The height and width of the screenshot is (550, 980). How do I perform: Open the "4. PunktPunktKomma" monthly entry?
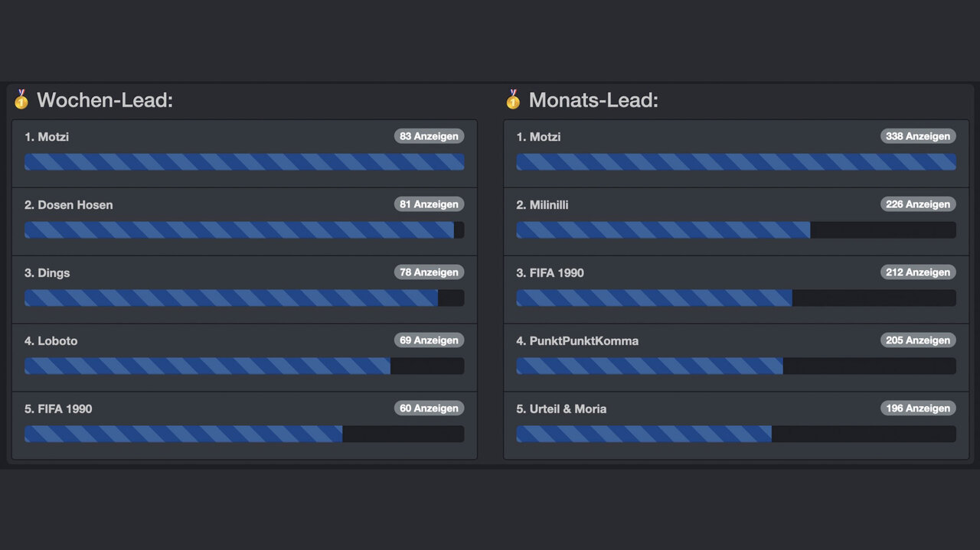coord(736,358)
